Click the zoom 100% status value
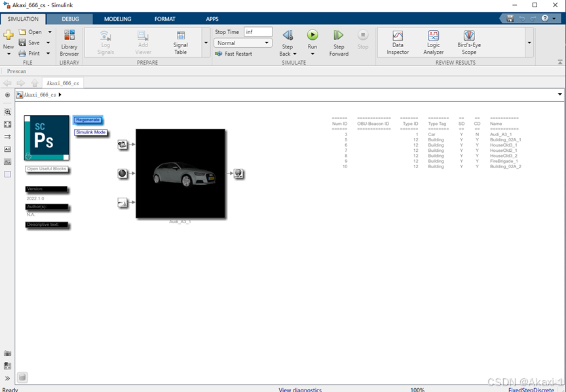 (417, 389)
